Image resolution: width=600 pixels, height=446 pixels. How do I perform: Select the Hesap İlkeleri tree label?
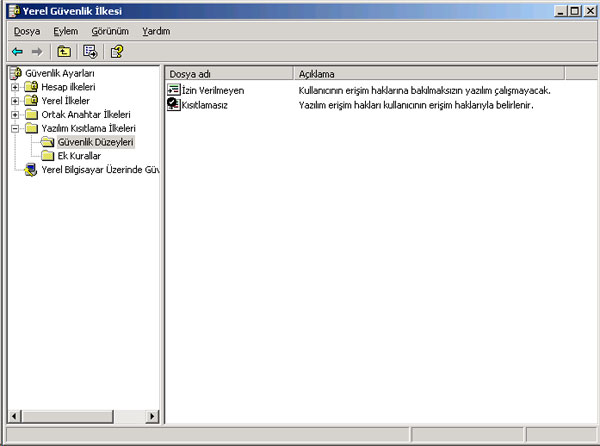pyautogui.click(x=68, y=87)
